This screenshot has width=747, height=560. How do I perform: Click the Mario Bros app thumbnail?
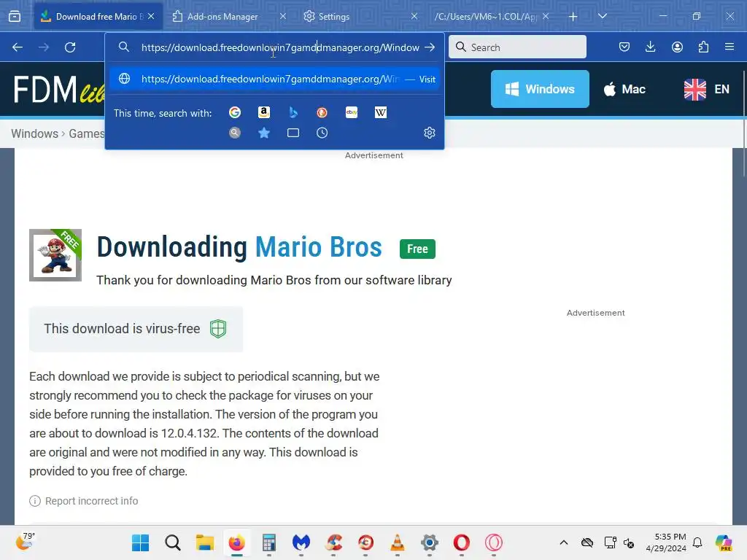[x=55, y=255]
